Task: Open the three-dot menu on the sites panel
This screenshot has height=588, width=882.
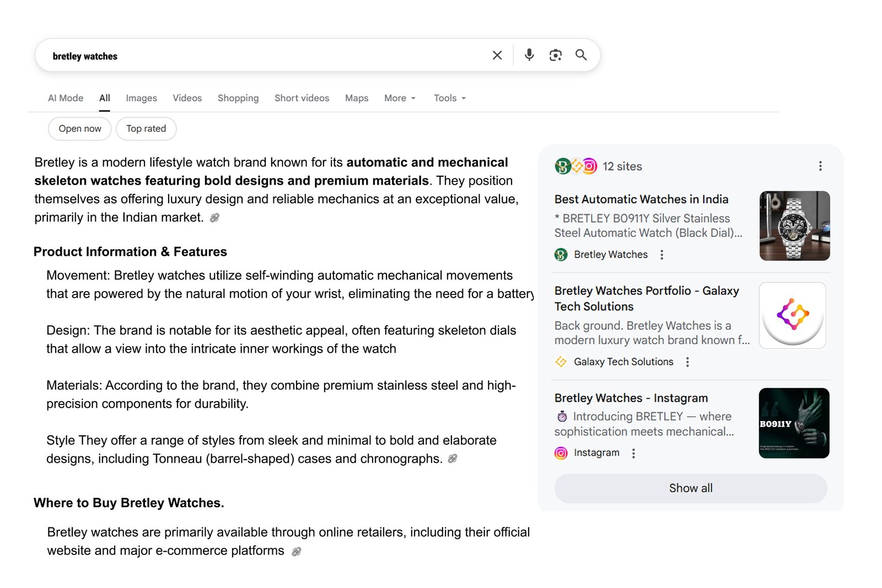Action: click(x=820, y=165)
